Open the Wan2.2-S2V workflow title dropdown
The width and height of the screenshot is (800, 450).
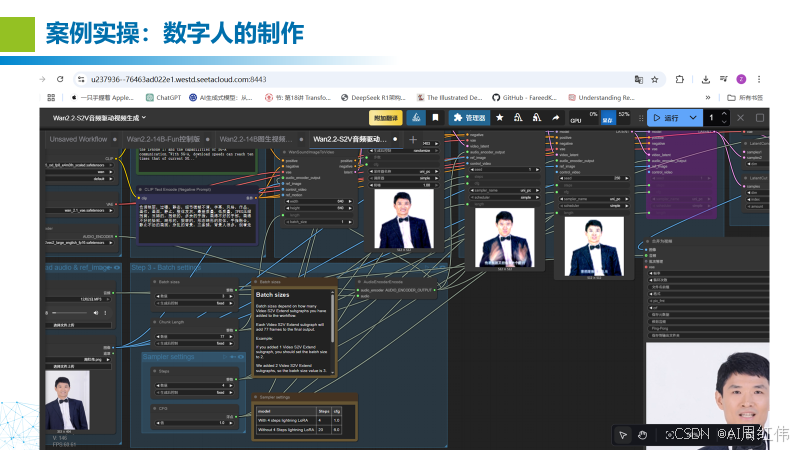[x=99, y=118]
